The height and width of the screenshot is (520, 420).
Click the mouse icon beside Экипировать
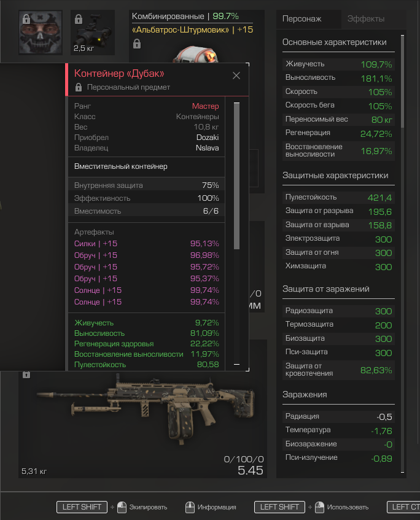(122, 507)
